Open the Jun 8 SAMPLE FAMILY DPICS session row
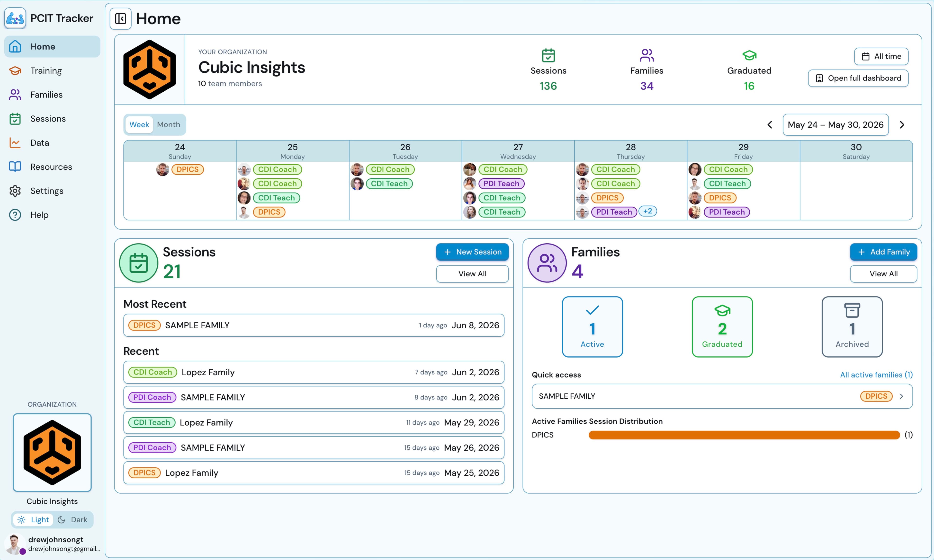 click(x=314, y=325)
